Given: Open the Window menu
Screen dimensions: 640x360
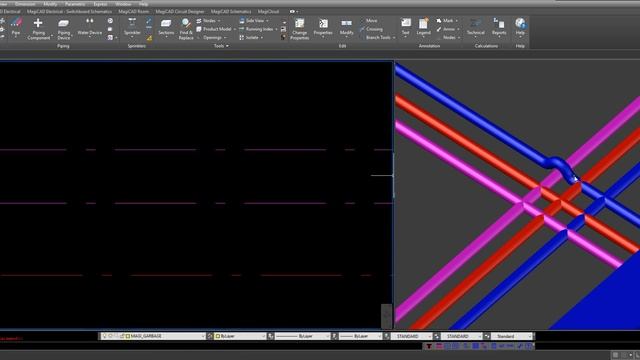Looking at the screenshot, I should 123,4.
